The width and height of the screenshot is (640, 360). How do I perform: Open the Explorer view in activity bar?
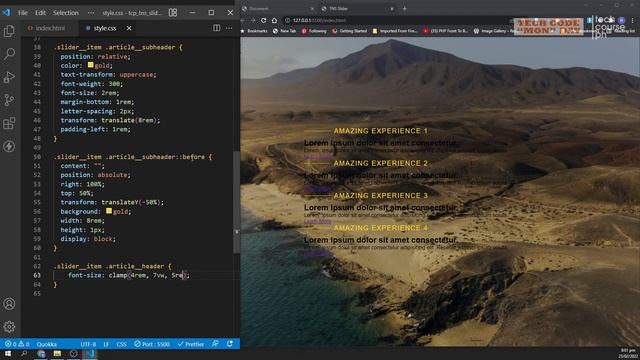click(x=9, y=31)
